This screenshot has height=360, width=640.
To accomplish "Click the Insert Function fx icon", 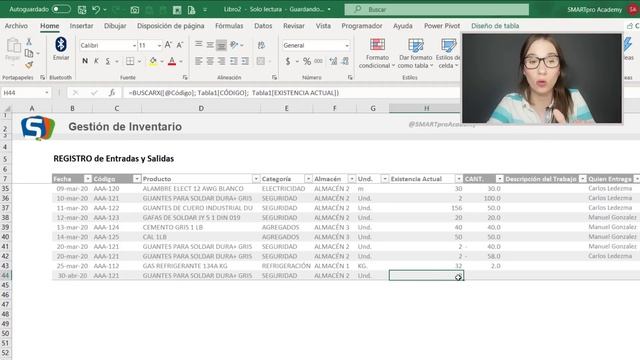I will [x=112, y=93].
